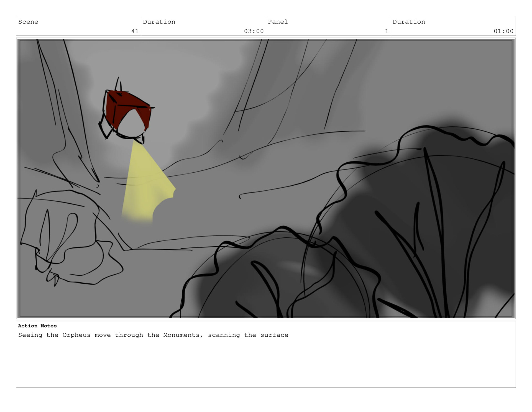This screenshot has height=412, width=532.
Task: Click the first Duration label
Action: 159,22
